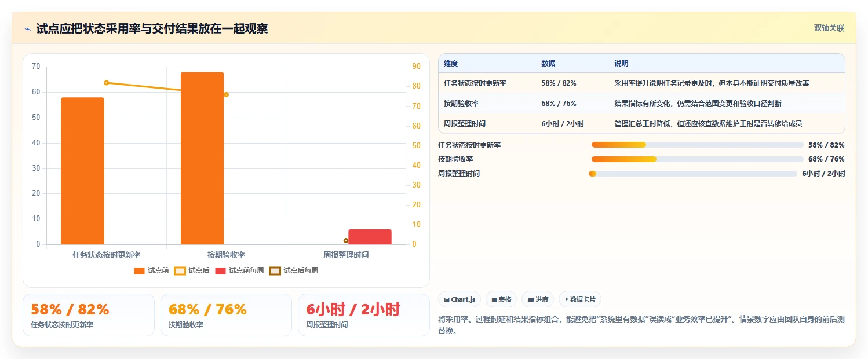Click the 周报整理时间 progress bar
Image resolution: width=868 pixels, height=359 pixels.
click(693, 174)
